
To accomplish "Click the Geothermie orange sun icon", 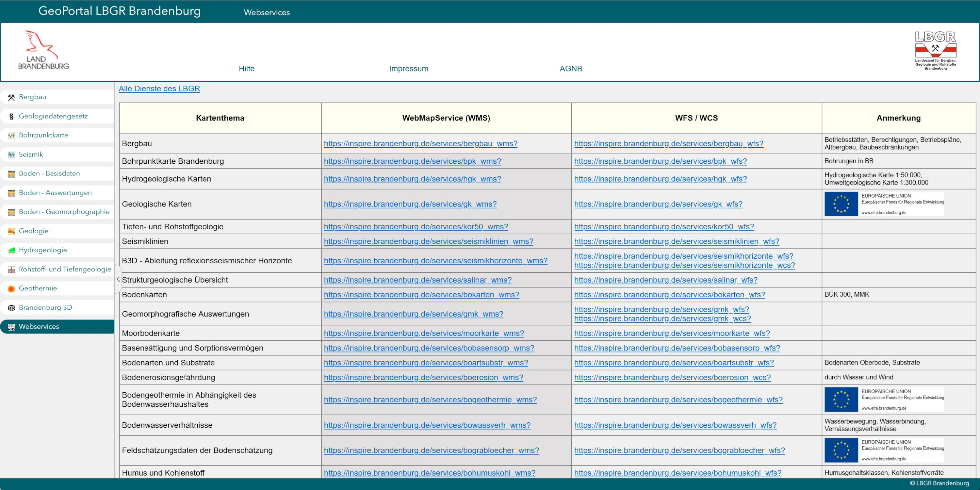I will click(11, 289).
